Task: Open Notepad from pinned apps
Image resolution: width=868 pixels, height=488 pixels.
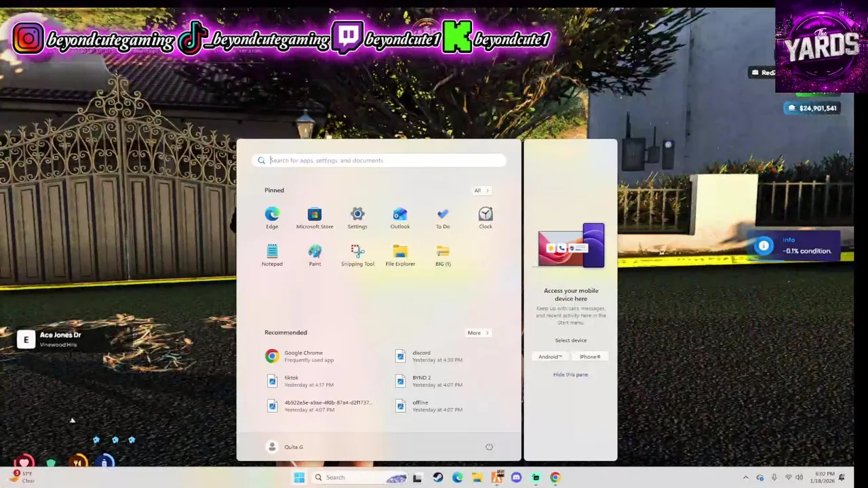Action: 272,256
